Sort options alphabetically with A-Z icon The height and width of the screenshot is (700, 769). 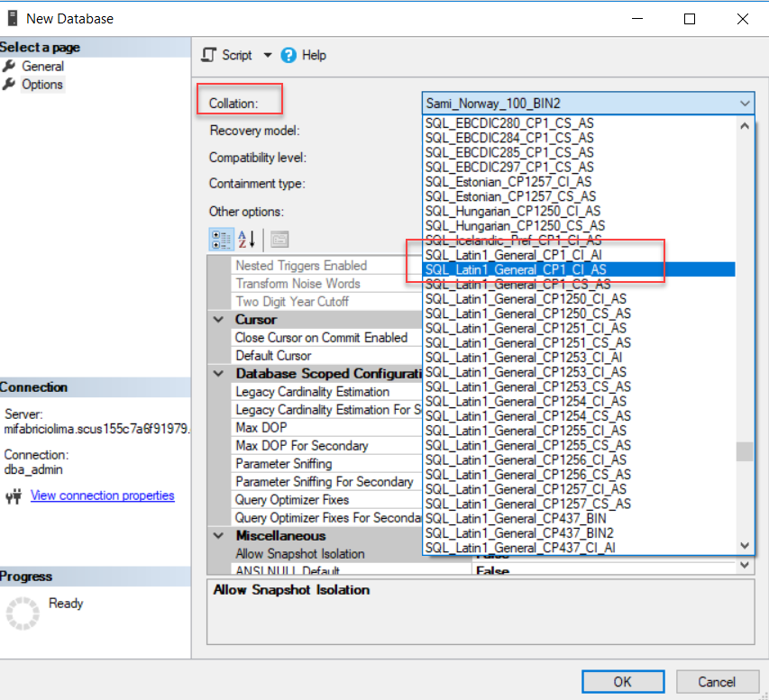point(247,239)
